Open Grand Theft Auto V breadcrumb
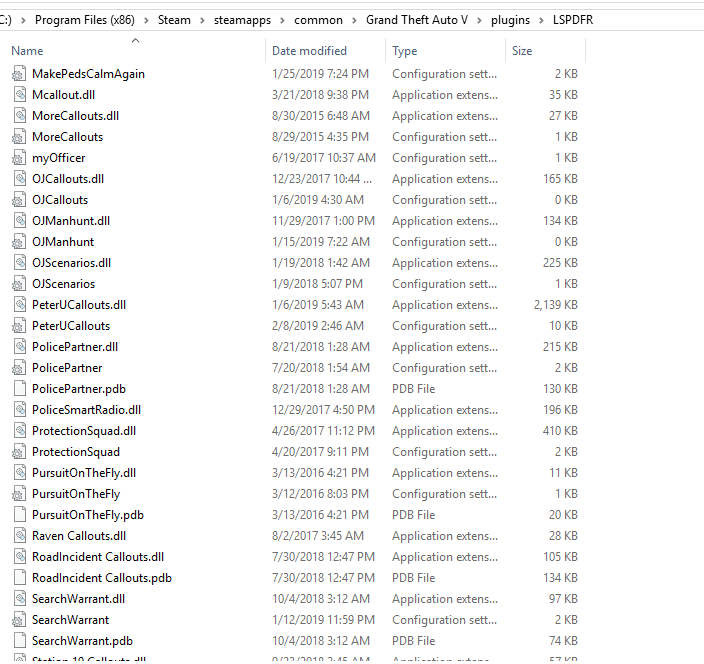 [417, 20]
